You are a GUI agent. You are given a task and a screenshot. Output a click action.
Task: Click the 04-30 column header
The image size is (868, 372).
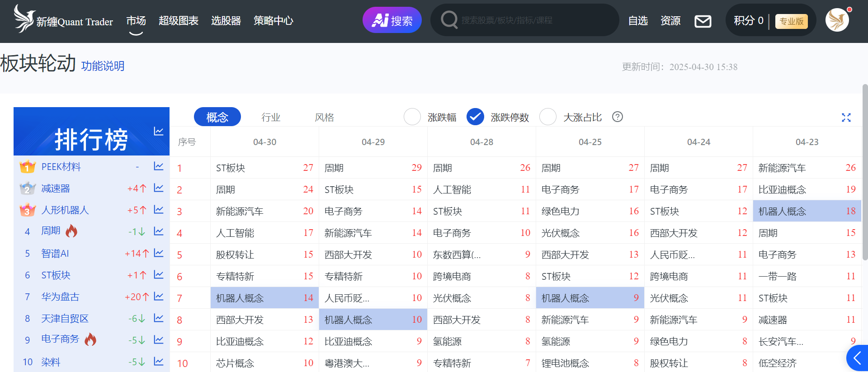pyautogui.click(x=264, y=142)
